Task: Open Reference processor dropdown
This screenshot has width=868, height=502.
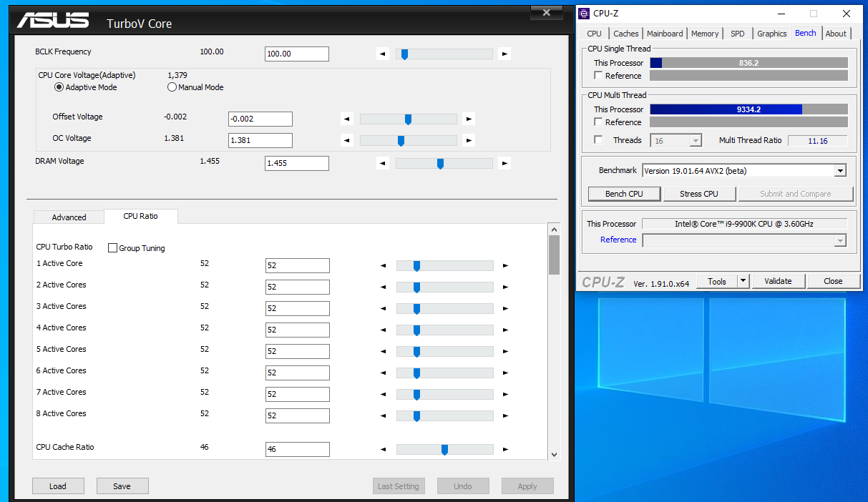Action: pos(840,241)
